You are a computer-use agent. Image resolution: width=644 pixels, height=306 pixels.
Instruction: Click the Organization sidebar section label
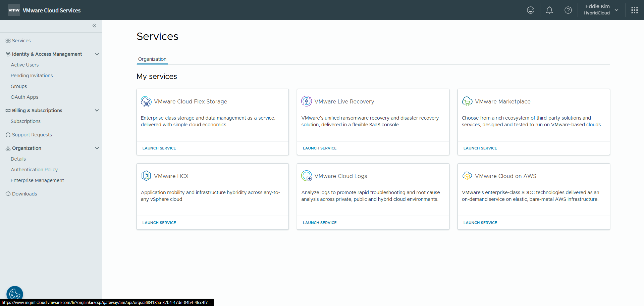(26, 148)
